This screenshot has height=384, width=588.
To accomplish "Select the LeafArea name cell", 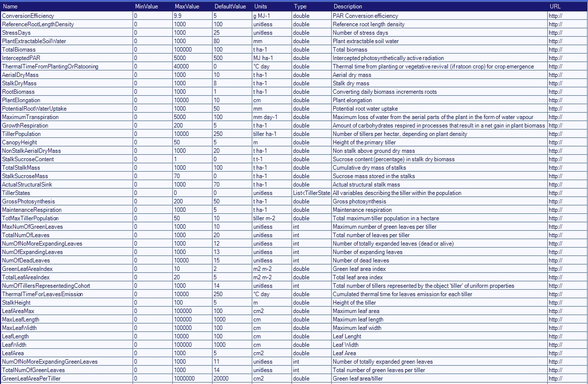I will 67,353.
